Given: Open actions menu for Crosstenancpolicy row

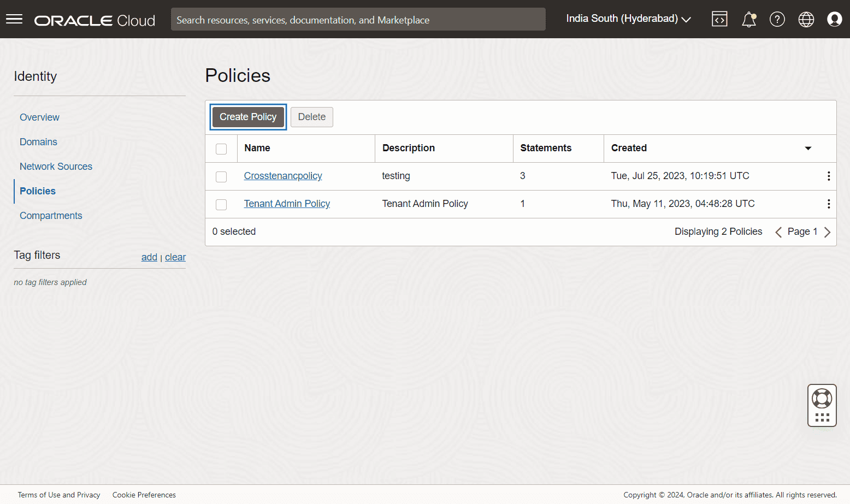Looking at the screenshot, I should click(828, 176).
